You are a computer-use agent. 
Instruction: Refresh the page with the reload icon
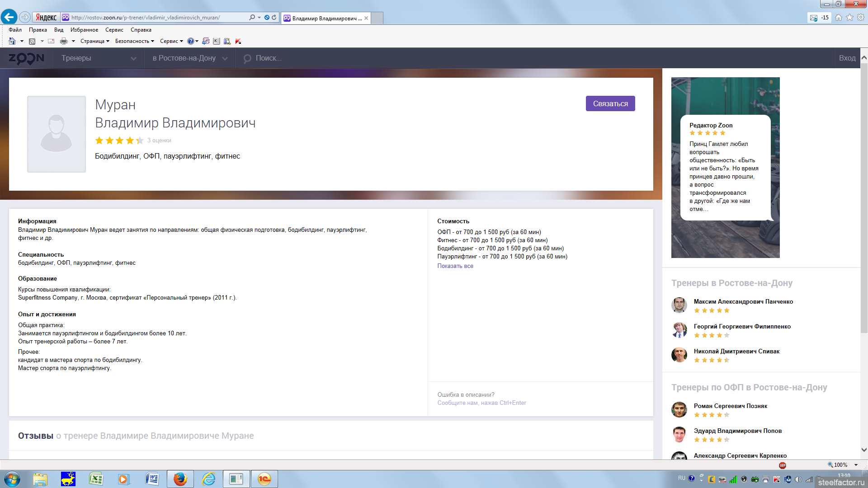click(274, 17)
